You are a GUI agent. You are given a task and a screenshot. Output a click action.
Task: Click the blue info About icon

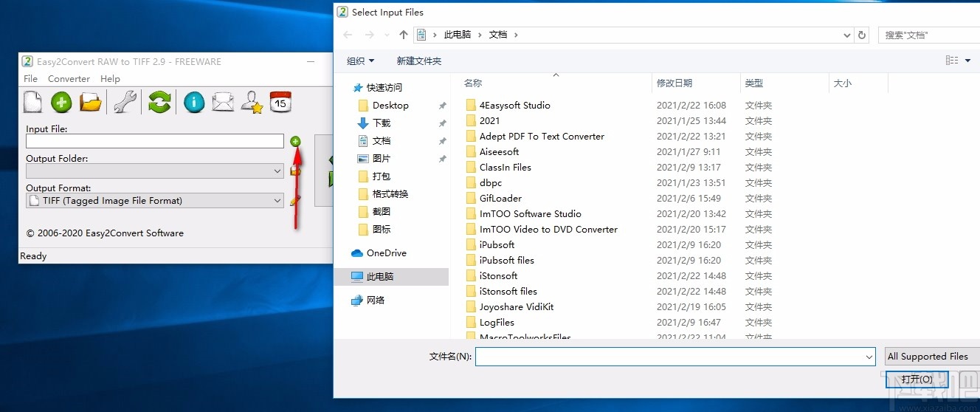(194, 102)
